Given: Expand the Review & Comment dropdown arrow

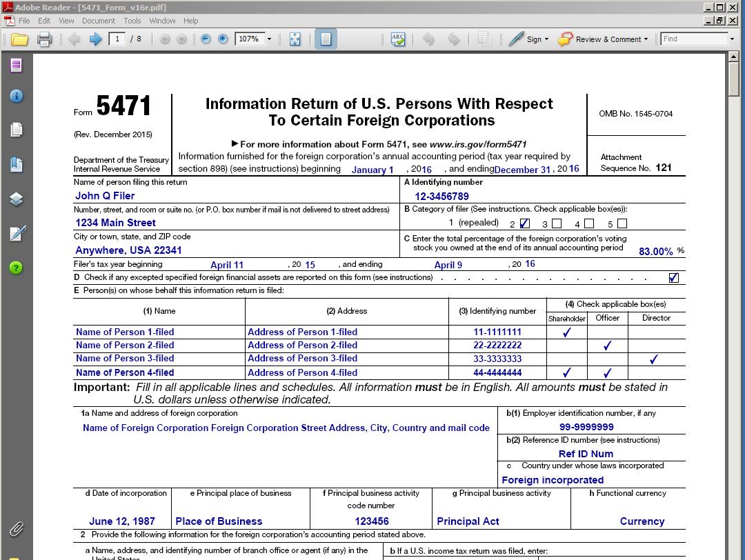Looking at the screenshot, I should (x=646, y=39).
